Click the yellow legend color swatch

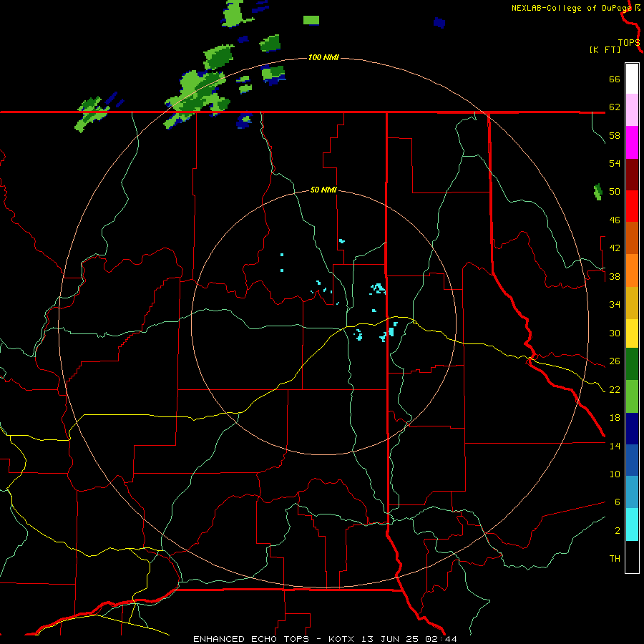click(632, 333)
